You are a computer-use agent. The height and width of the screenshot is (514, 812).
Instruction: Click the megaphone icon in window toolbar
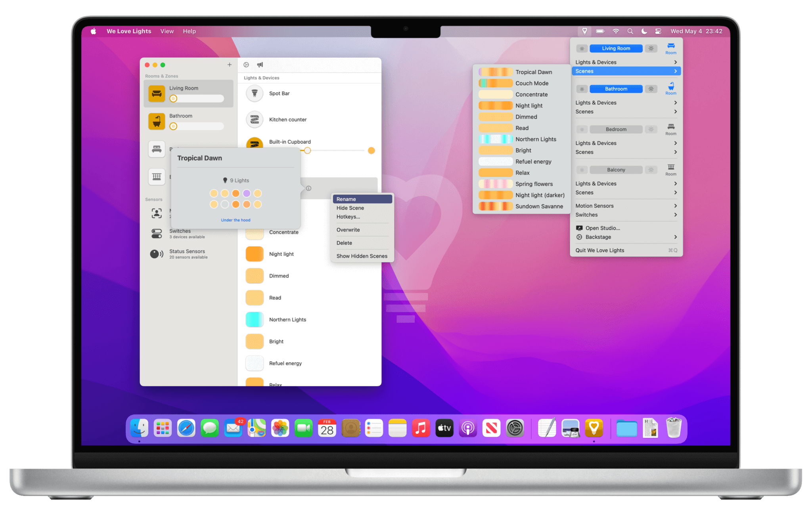tap(260, 65)
